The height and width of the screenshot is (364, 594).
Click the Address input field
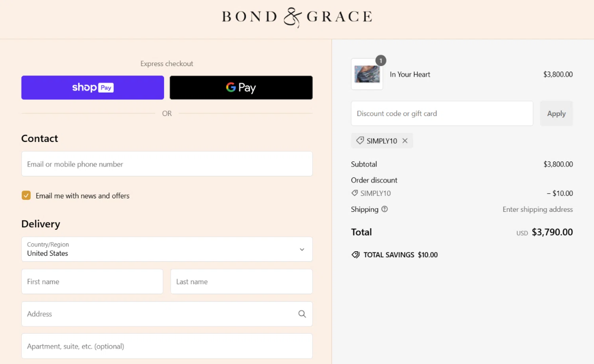click(x=167, y=314)
